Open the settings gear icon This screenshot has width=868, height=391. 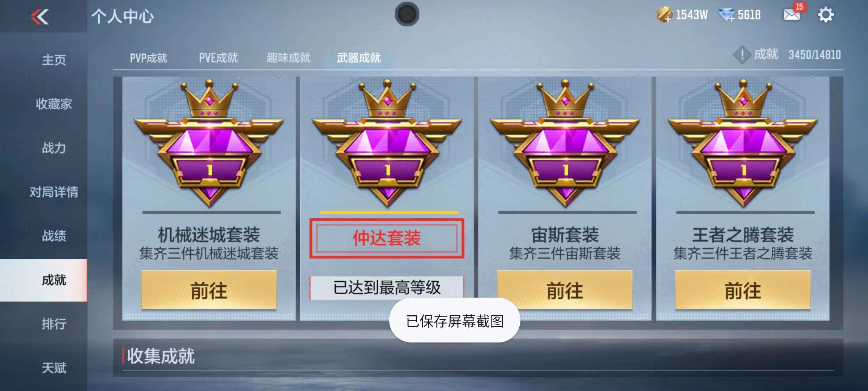pos(826,15)
